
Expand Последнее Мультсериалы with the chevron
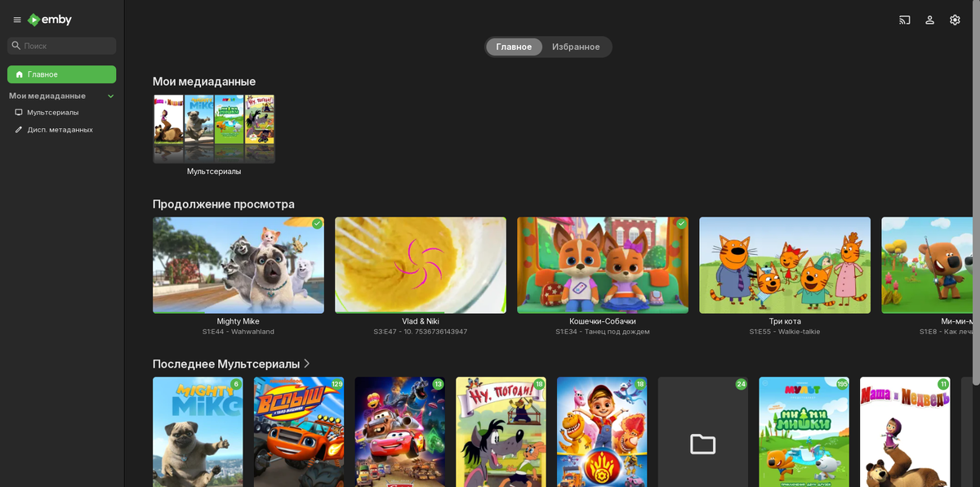[307, 364]
